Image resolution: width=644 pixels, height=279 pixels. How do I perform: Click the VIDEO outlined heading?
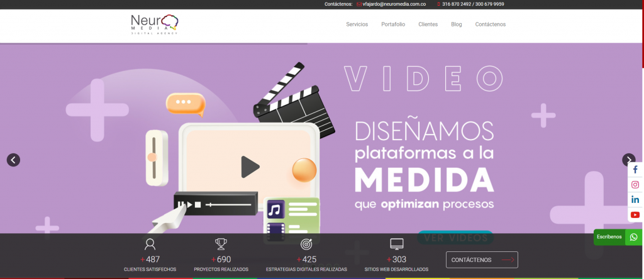click(x=423, y=79)
